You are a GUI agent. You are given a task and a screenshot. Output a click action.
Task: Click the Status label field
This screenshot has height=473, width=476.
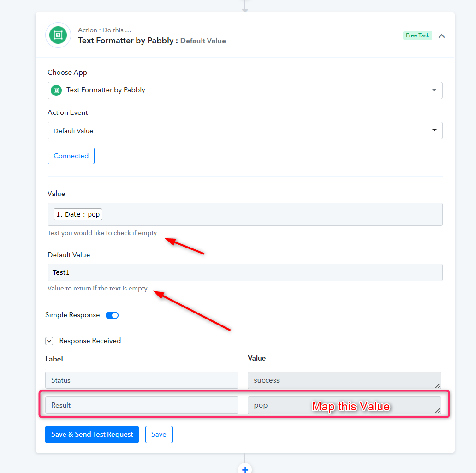pyautogui.click(x=142, y=380)
